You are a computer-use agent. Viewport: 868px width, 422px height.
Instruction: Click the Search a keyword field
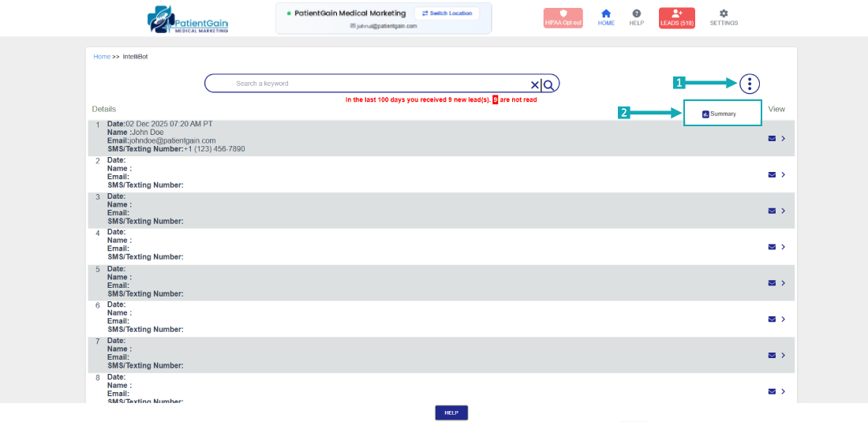click(382, 84)
